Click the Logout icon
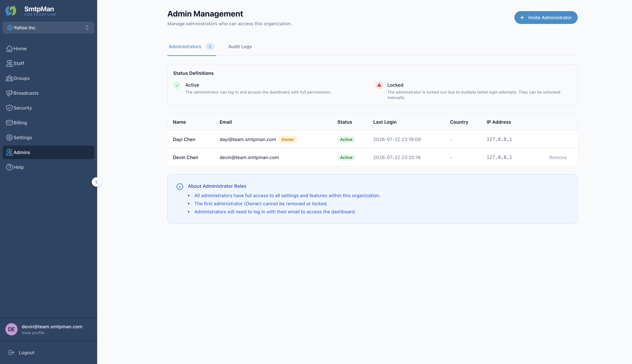The height and width of the screenshot is (364, 632). [11, 353]
